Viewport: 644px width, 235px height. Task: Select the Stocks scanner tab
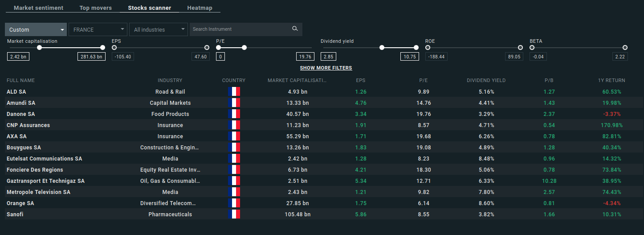(150, 8)
